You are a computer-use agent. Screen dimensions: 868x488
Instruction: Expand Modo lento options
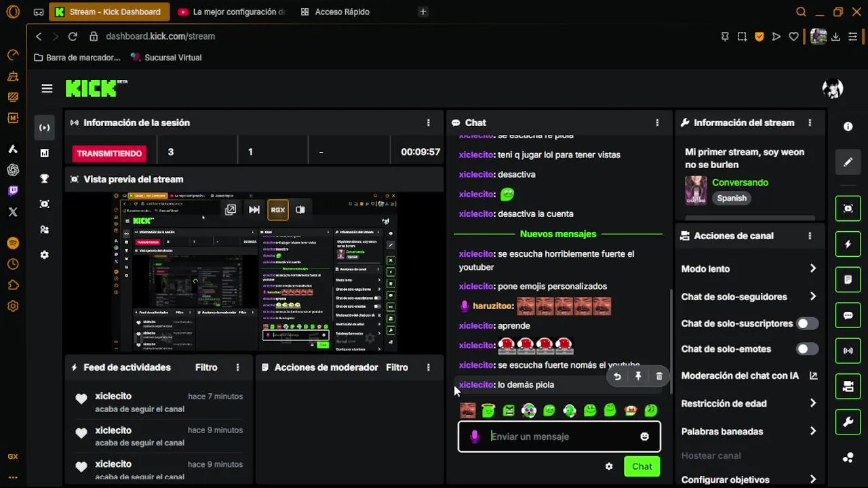[812, 268]
